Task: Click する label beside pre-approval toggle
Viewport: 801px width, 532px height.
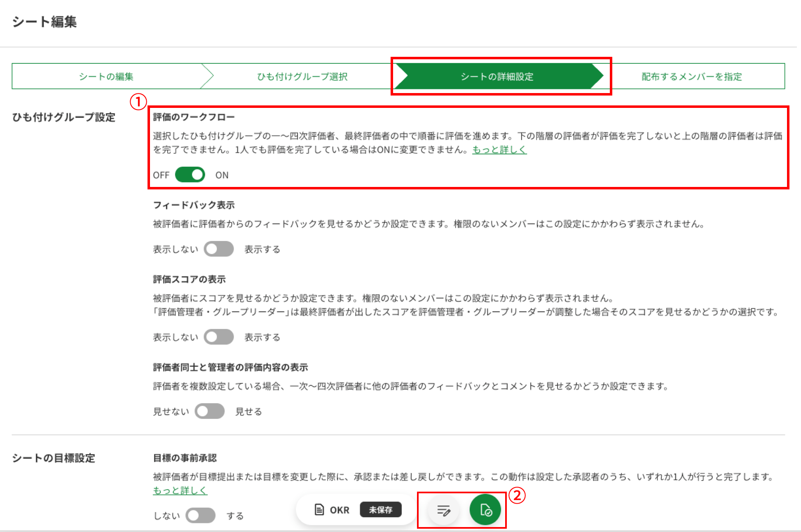Action: point(235,516)
